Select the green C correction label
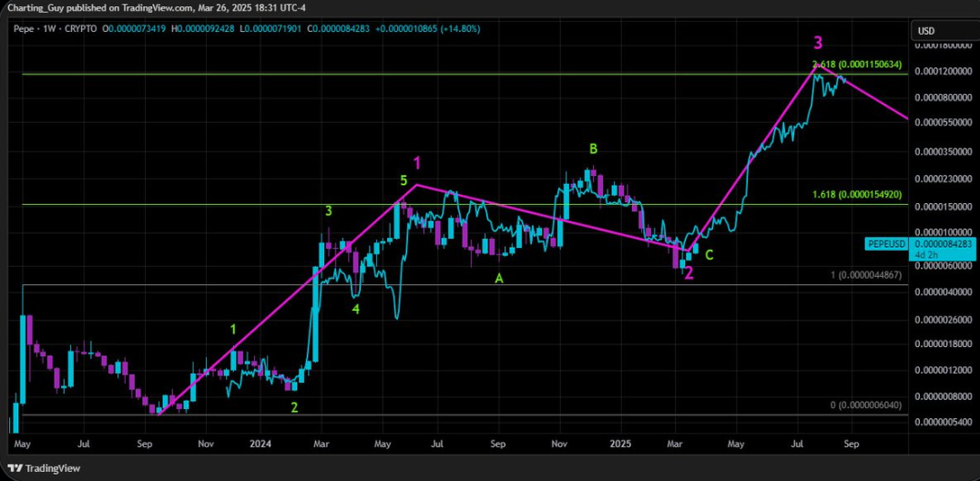This screenshot has width=980, height=481. pyautogui.click(x=709, y=255)
